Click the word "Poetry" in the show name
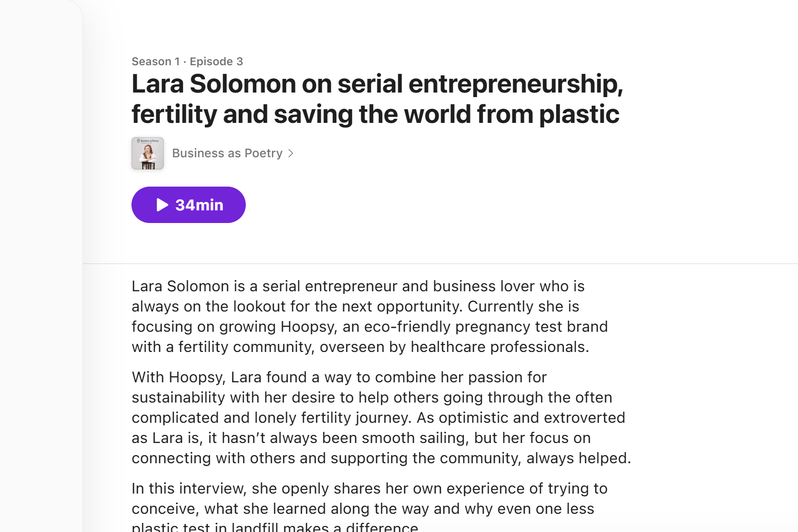This screenshot has width=798, height=532. (263, 153)
